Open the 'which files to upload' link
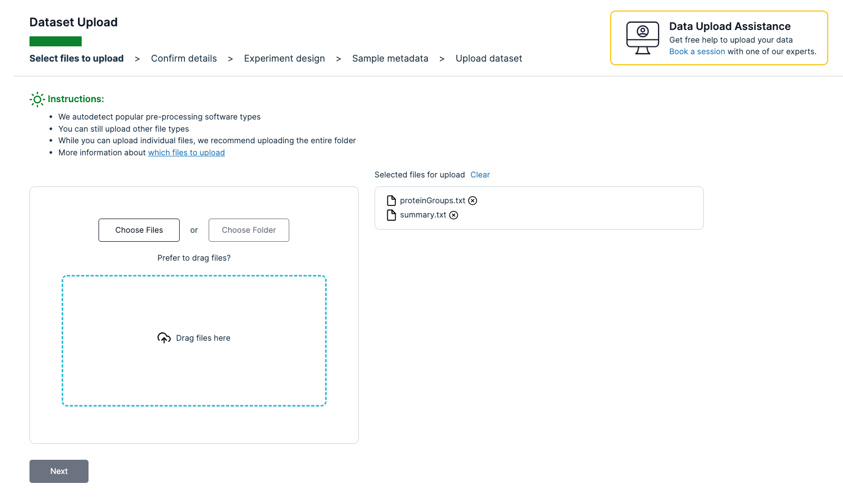843x504 pixels. tap(187, 153)
